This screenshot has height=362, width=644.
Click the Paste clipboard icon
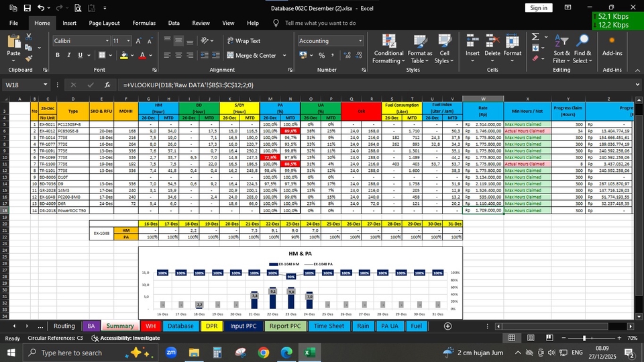click(13, 42)
